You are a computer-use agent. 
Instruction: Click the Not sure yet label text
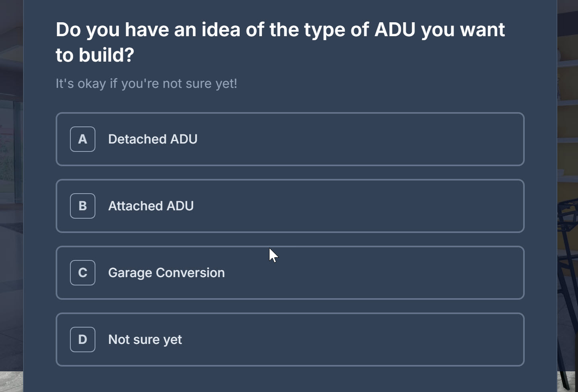point(145,340)
